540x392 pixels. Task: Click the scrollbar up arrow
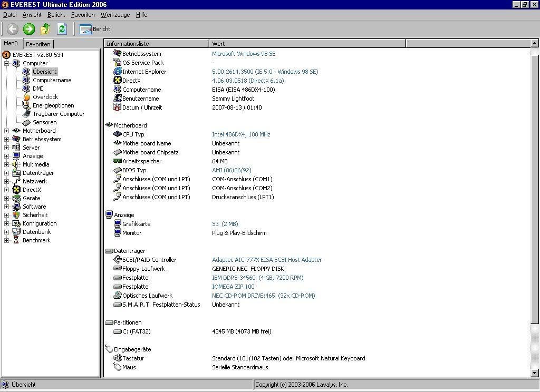[x=535, y=43]
